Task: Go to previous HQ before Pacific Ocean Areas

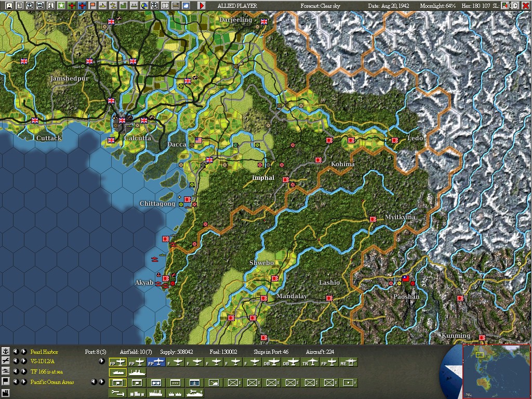Action: [16, 382]
